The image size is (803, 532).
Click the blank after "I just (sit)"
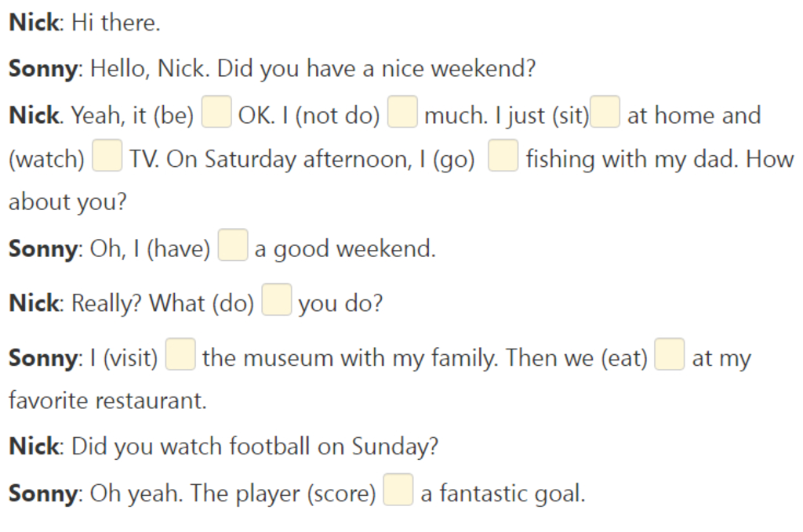(x=605, y=111)
